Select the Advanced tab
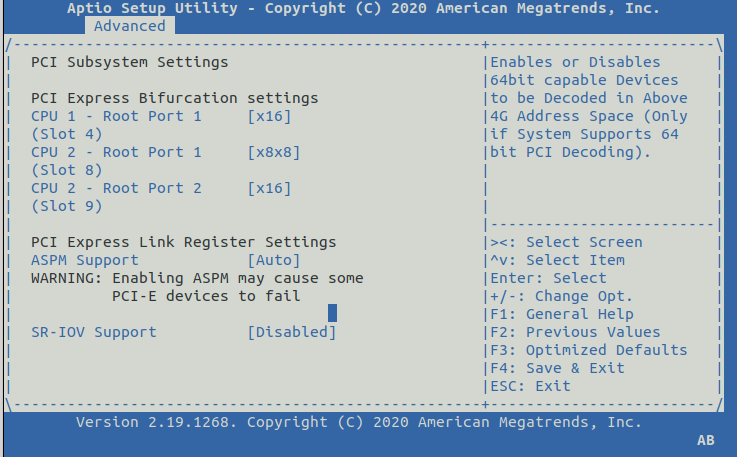This screenshot has height=457, width=737. tap(130, 26)
